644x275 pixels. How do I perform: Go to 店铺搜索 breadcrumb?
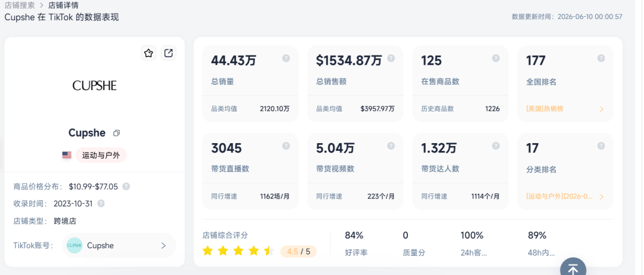[20, 5]
